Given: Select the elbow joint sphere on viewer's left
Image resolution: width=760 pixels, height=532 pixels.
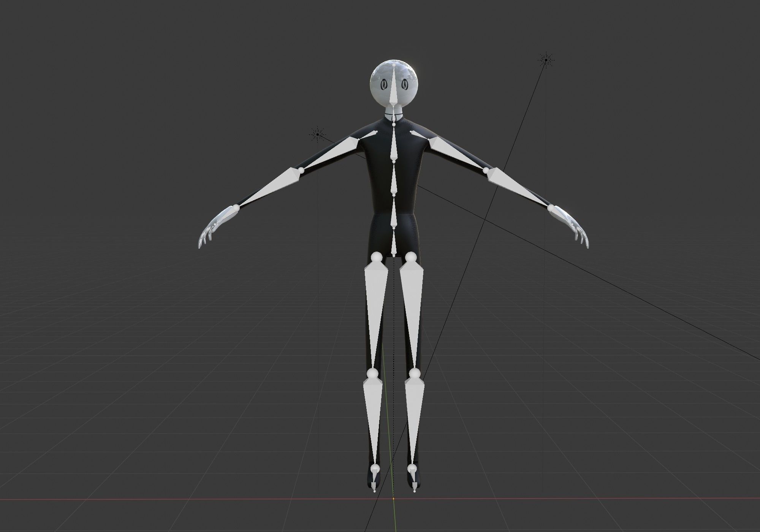Looking at the screenshot, I should 301,171.
